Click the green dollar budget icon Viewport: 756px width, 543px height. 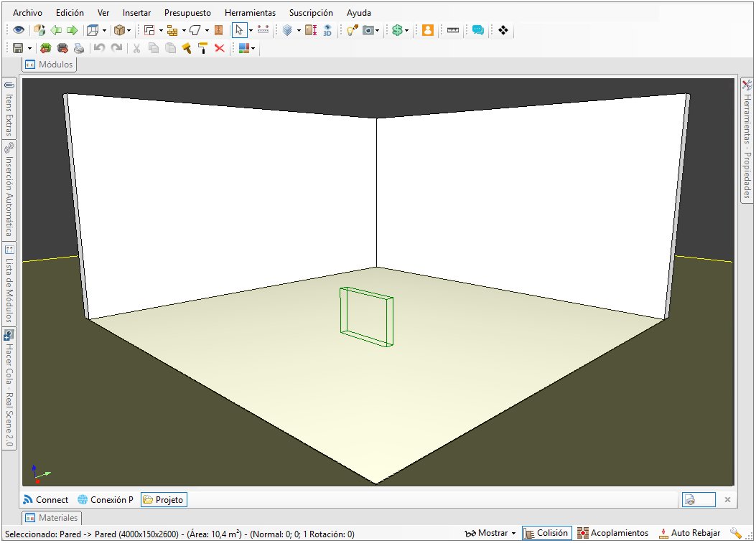[x=397, y=30]
